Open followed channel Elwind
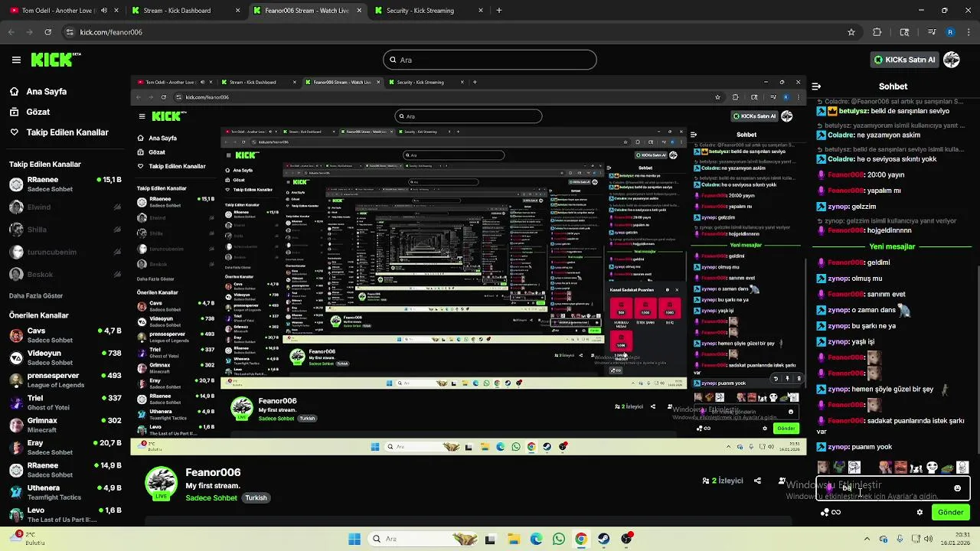Image resolution: width=980 pixels, height=551 pixels. (x=65, y=207)
